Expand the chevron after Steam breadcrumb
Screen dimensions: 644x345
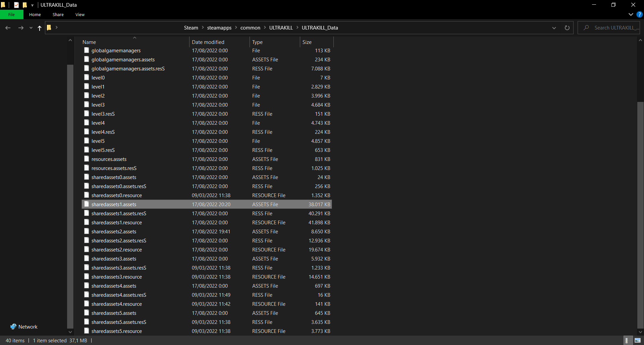point(203,27)
